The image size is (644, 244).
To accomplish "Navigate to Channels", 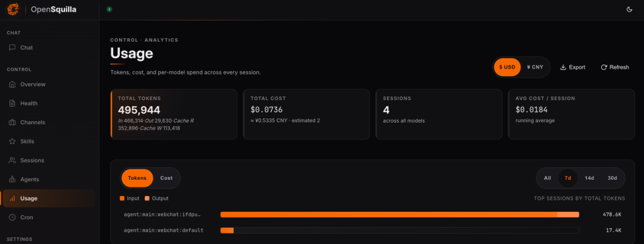I will coord(49,122).
